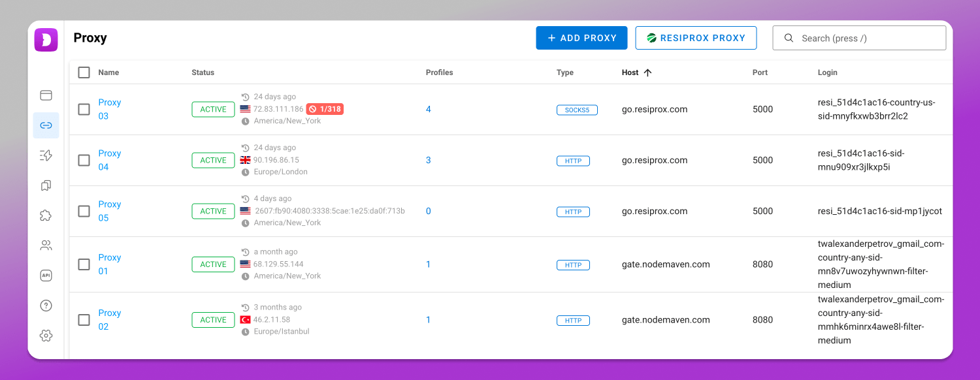Click the port 5000 in Proxy 03 row

click(x=762, y=109)
